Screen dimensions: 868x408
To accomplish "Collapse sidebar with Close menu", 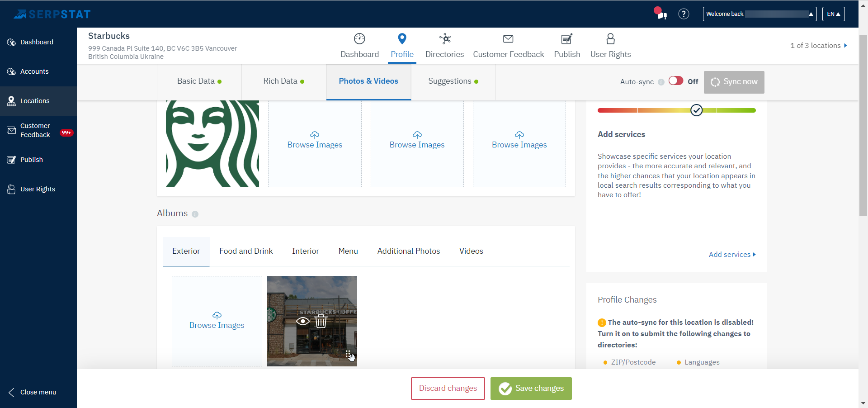I will point(33,392).
